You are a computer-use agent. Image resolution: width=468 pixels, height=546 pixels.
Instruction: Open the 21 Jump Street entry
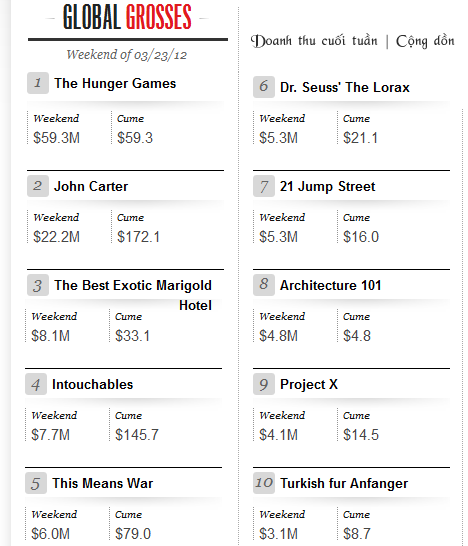[327, 186]
